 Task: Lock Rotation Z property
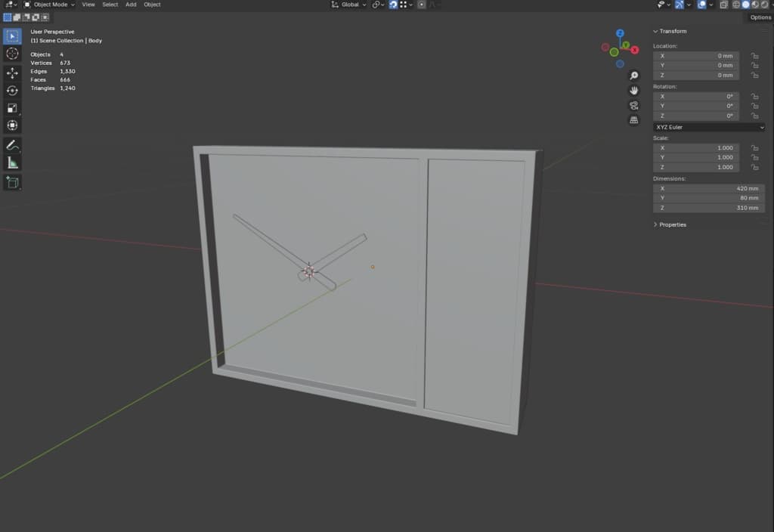click(755, 116)
